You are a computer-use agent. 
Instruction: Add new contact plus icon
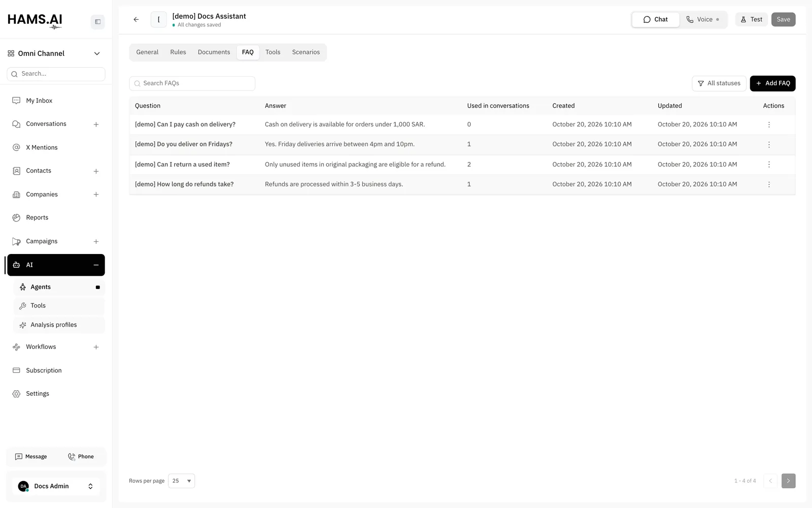[96, 171]
